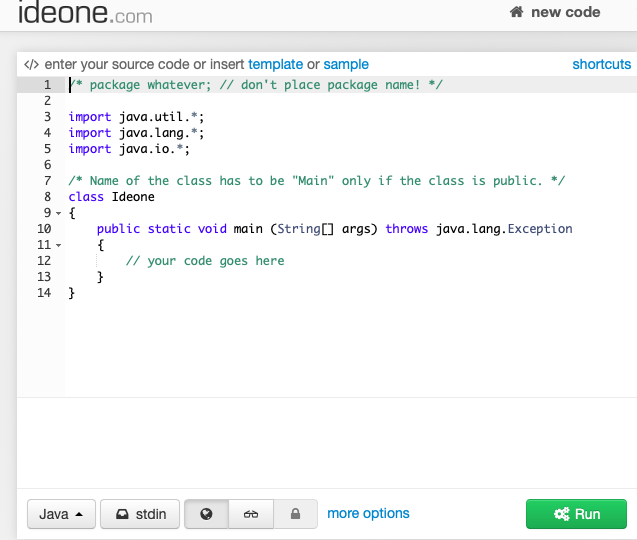The image size is (637, 540).
Task: Click the ideone.com logo
Action: (85, 14)
